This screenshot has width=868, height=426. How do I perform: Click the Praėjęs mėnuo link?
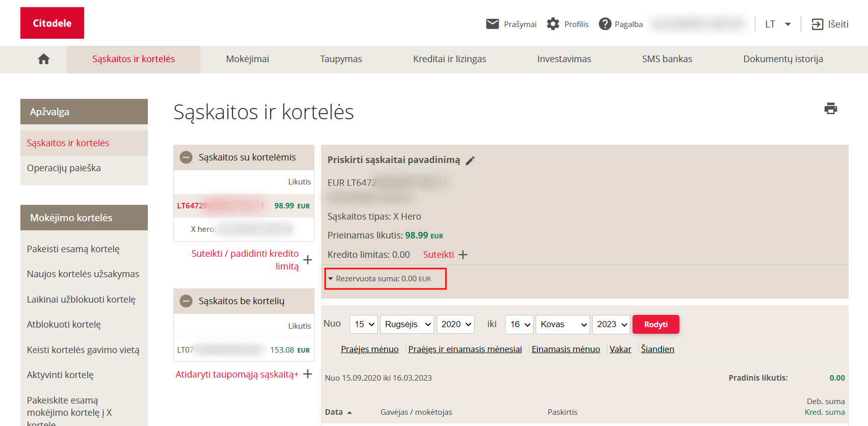[370, 349]
